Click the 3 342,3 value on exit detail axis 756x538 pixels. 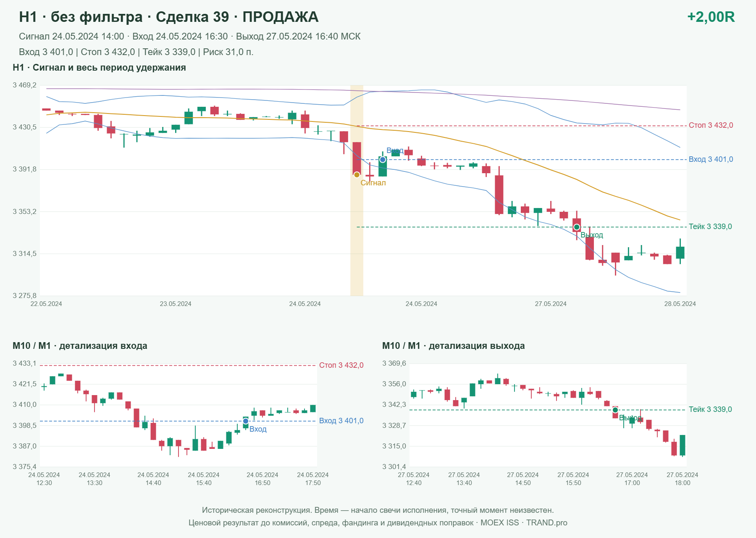coord(394,404)
